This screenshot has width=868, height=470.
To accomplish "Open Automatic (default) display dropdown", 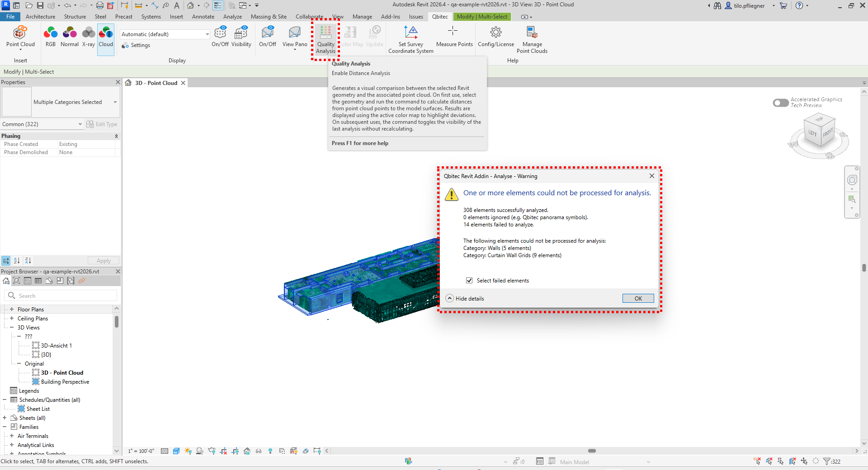I will [x=165, y=34].
